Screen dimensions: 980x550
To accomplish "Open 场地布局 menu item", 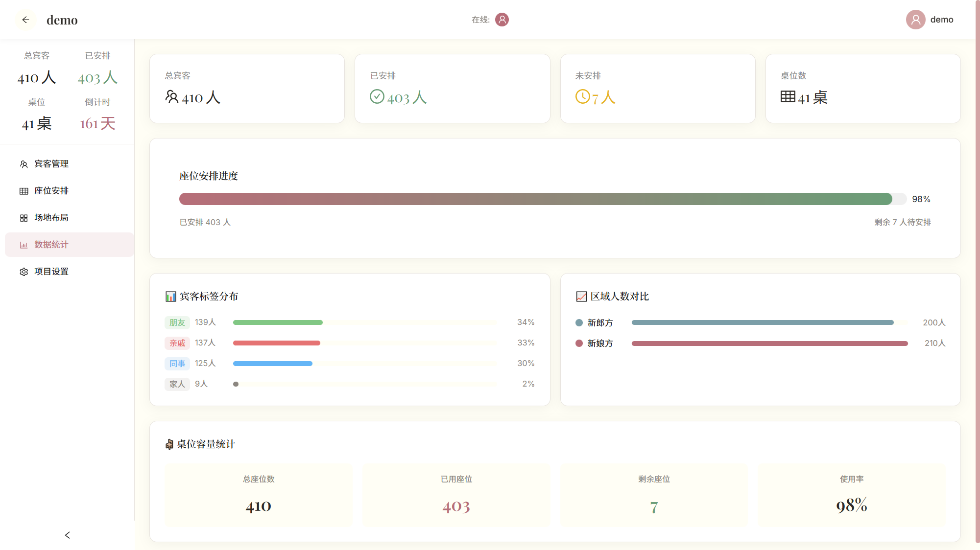I will click(70, 218).
